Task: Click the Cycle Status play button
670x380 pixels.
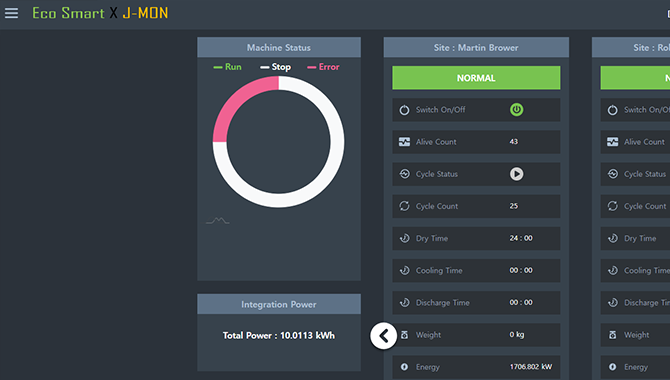Action: coord(516,174)
